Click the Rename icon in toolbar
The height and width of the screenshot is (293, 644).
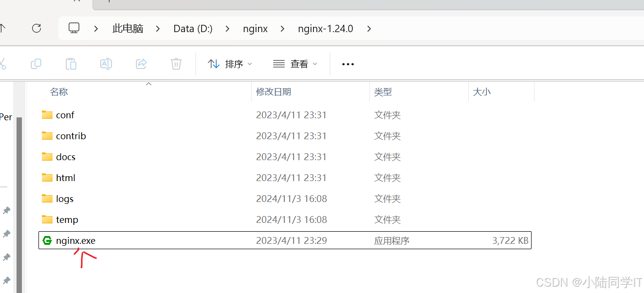pos(106,64)
